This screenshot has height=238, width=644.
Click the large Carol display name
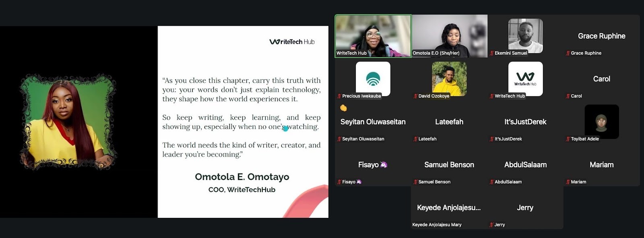(602, 79)
